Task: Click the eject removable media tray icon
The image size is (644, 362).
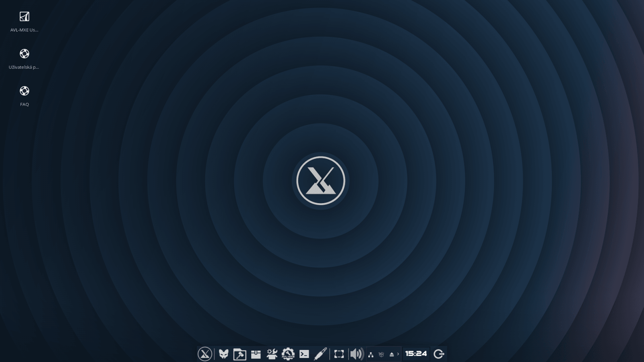Action: pyautogui.click(x=391, y=354)
